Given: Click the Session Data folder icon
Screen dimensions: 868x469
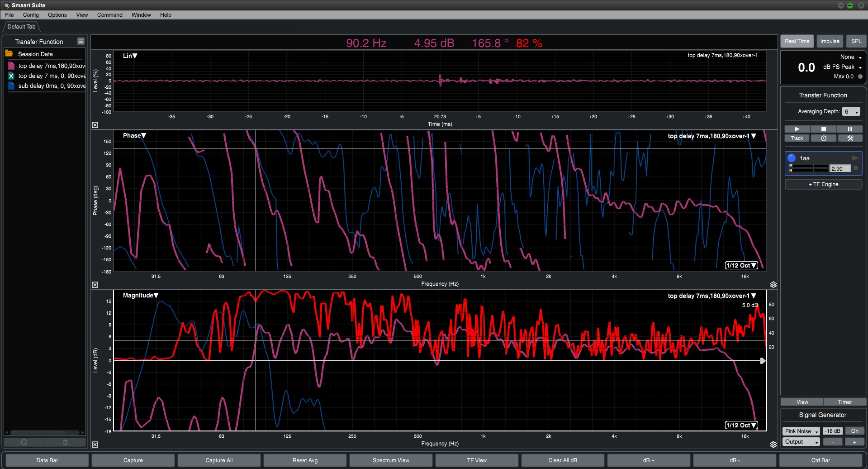Looking at the screenshot, I should 9,53.
